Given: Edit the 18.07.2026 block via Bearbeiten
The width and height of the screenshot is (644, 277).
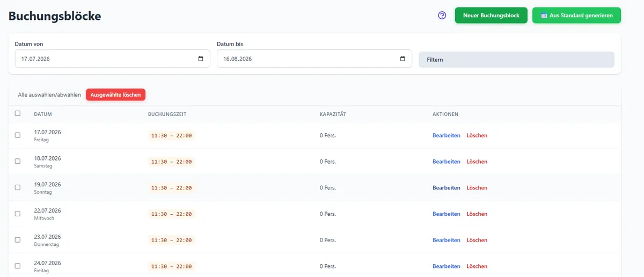Looking at the screenshot, I should pos(447,162).
